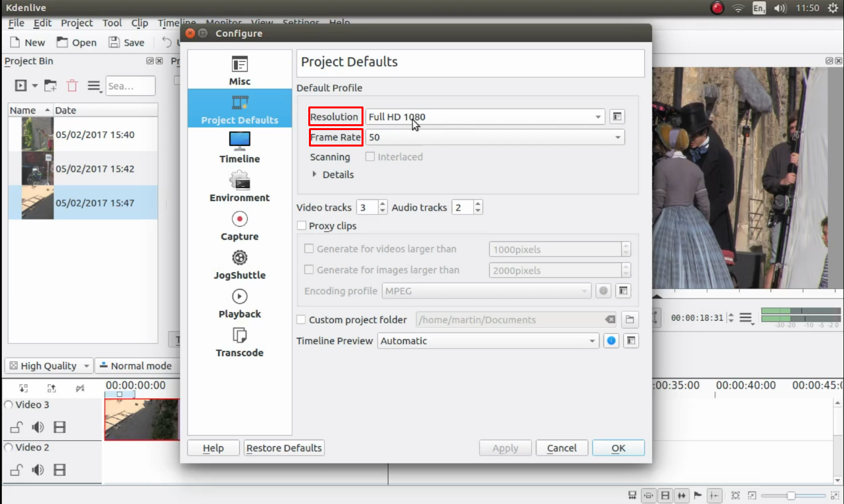Open the Timeline Preview dropdown

point(488,341)
